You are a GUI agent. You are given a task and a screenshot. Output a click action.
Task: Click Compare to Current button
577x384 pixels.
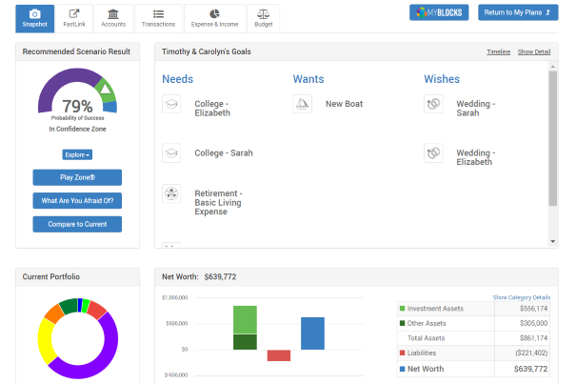(x=77, y=224)
